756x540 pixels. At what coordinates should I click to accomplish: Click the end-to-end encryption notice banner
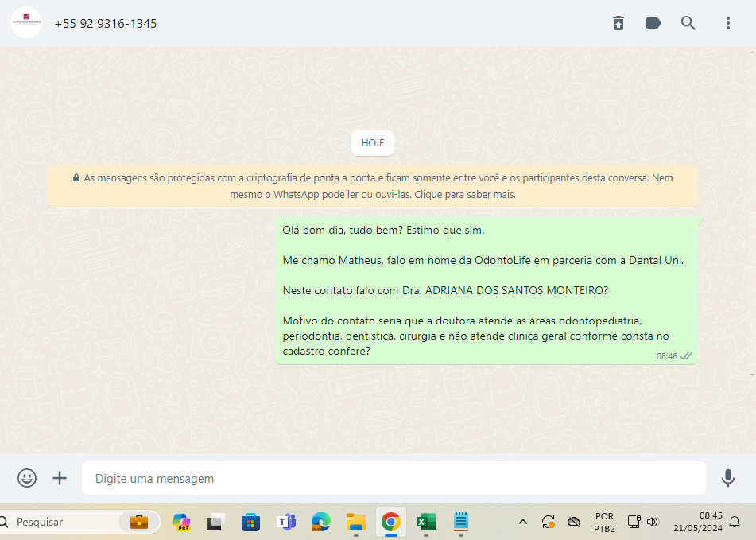(372, 186)
